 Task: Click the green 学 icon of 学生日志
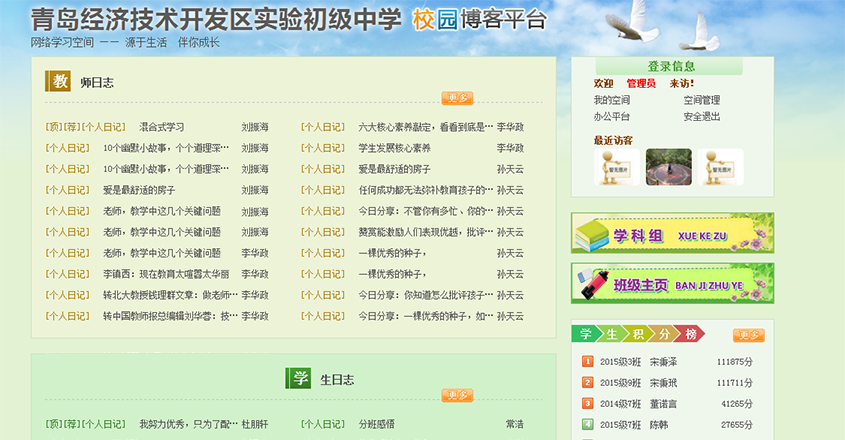pyautogui.click(x=299, y=379)
